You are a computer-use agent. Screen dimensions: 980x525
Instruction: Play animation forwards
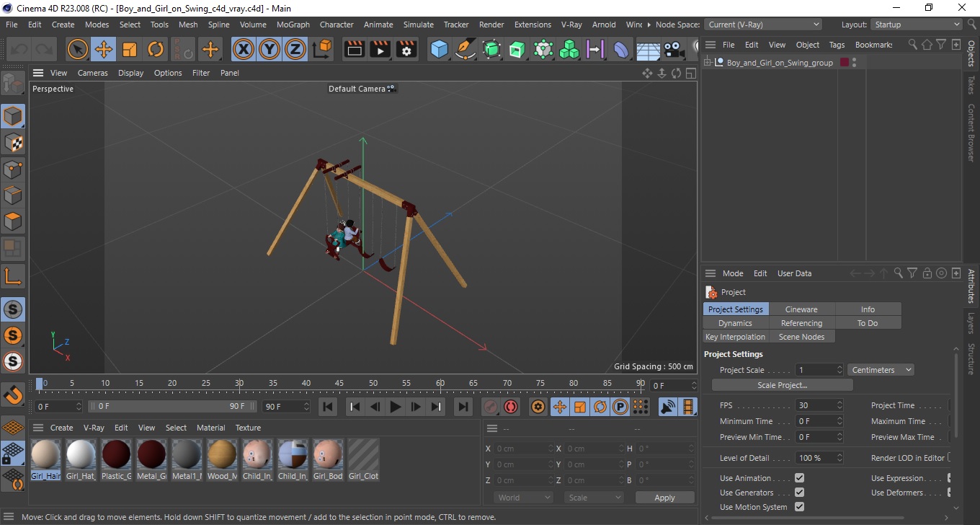click(x=395, y=407)
